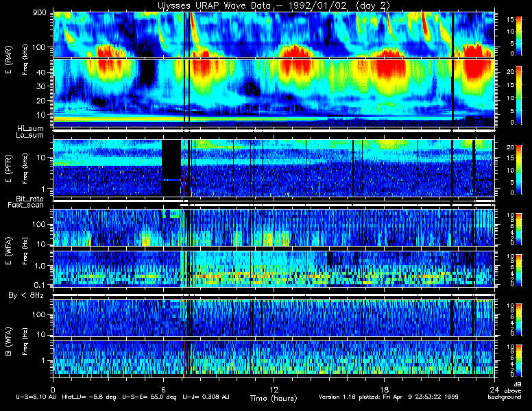Screen dimensions: 532x411
Task: Click the Time (hours) axis label
Action: 274,398
